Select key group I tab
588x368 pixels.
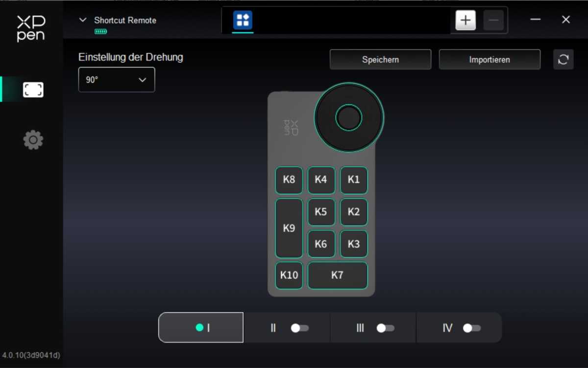(x=201, y=327)
